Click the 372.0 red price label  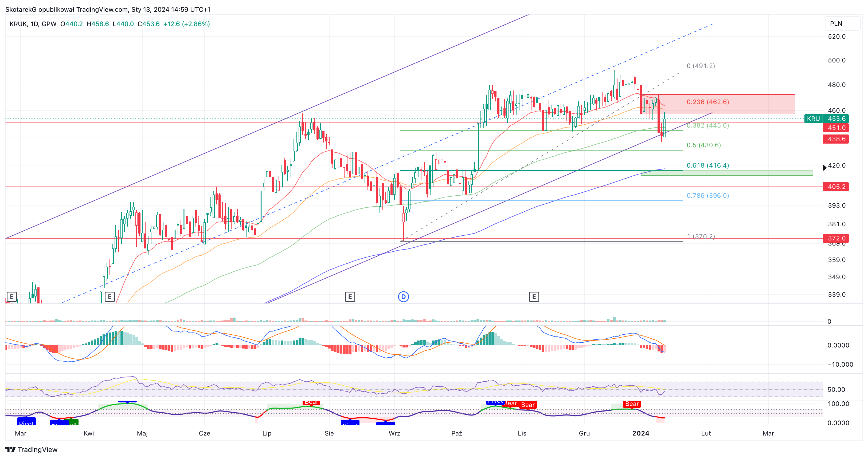click(x=836, y=238)
